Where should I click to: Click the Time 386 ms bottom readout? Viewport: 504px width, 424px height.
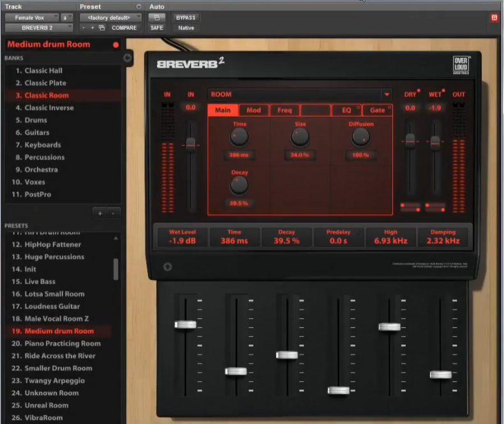(234, 237)
